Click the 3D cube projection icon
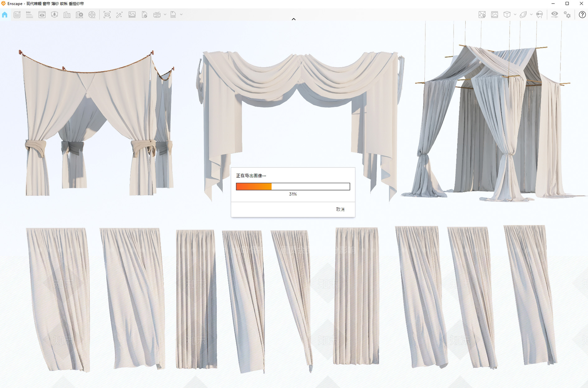Screen dimensions: 588x388 pos(507,15)
